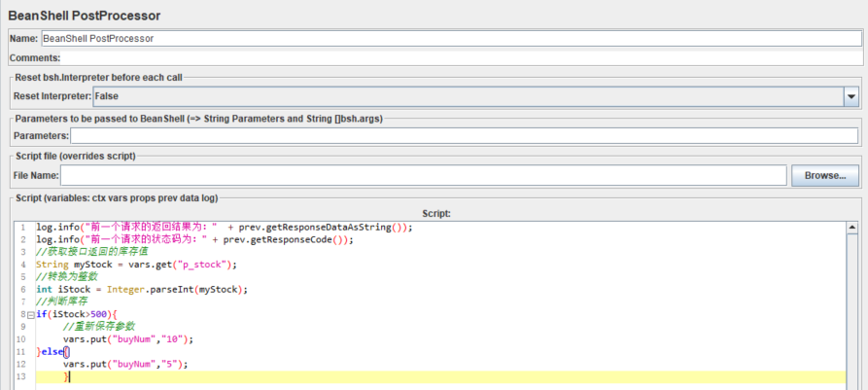Viewport: 868px width, 390px height.
Task: Click the comment on line 7
Action: pyautogui.click(x=61, y=301)
